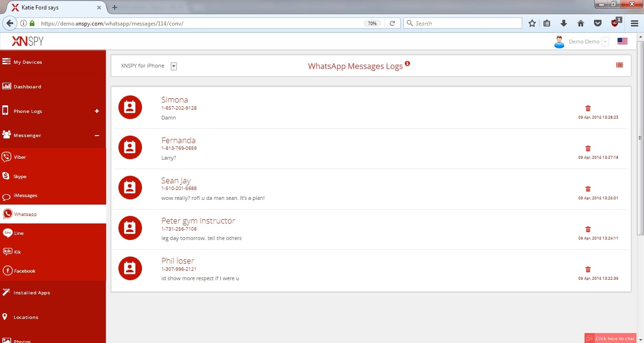This screenshot has height=343, width=644.
Task: Delete Fernanda conversation with trash icon
Action: [x=588, y=148]
